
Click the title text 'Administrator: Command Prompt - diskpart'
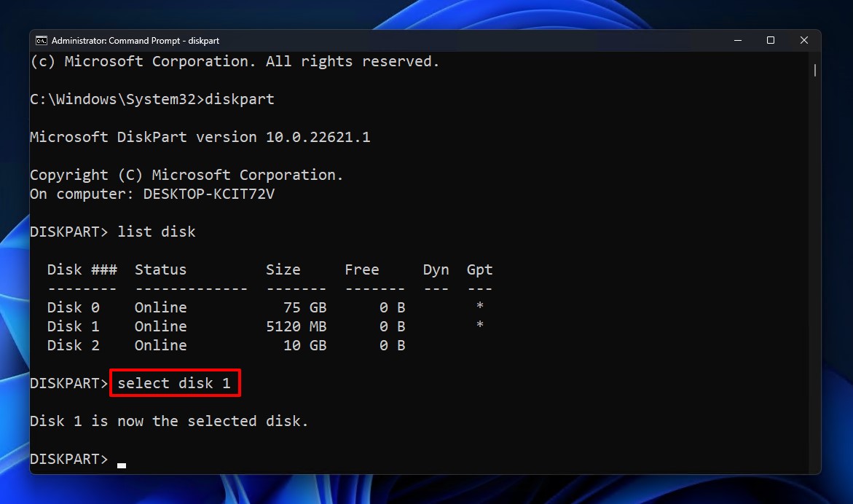135,41
